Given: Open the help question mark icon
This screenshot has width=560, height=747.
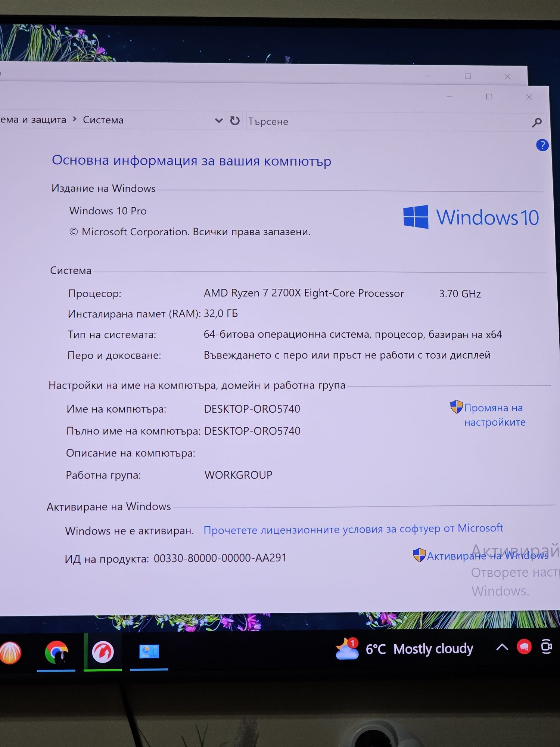Looking at the screenshot, I should pos(542,145).
